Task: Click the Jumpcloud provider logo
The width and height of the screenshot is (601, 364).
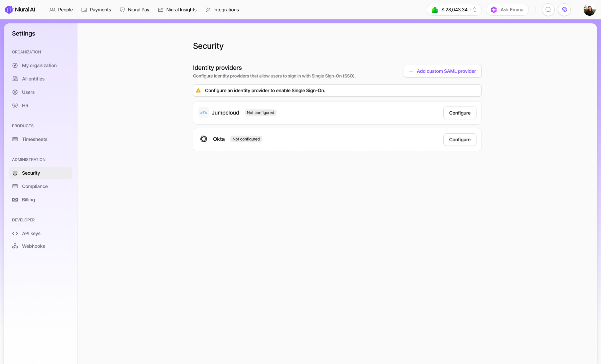Action: (x=204, y=113)
